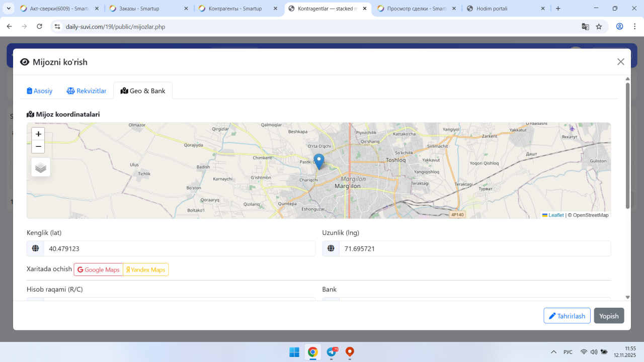Click the Kenglik latitude field

click(x=179, y=248)
